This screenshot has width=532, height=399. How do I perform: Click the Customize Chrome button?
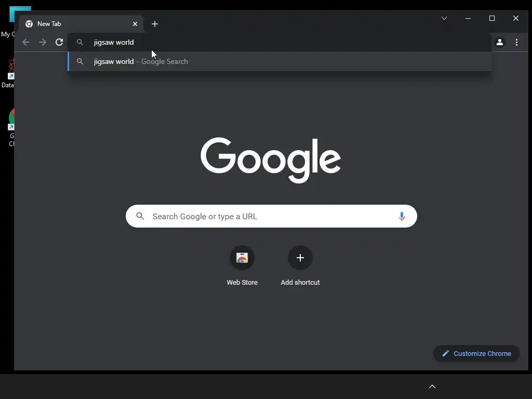[476, 353]
